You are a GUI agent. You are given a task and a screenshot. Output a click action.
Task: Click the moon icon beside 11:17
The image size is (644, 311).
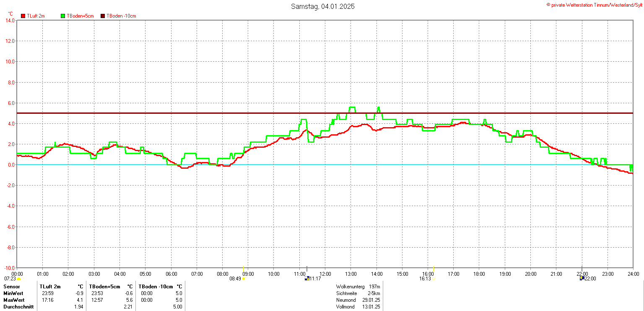(306, 278)
